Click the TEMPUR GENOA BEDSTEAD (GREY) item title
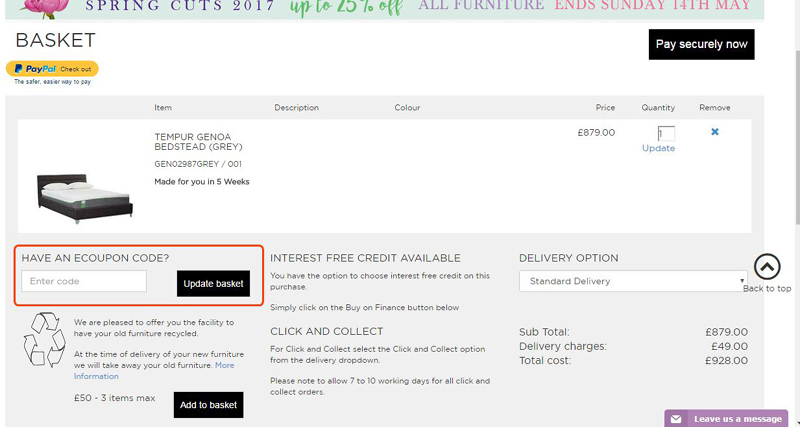The height and width of the screenshot is (427, 800). coord(198,142)
